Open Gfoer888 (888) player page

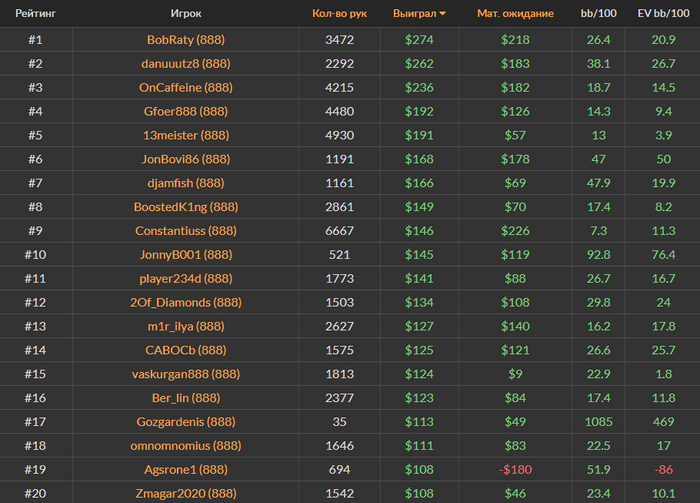click(187, 111)
